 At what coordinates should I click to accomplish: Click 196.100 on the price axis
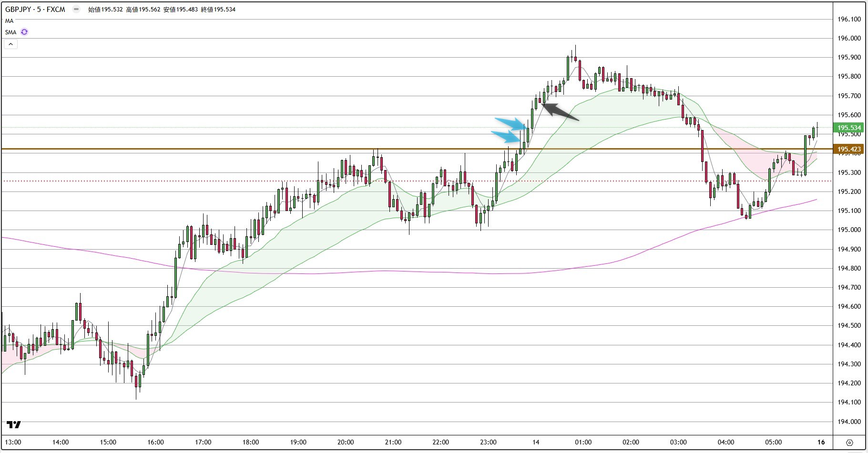click(x=849, y=19)
